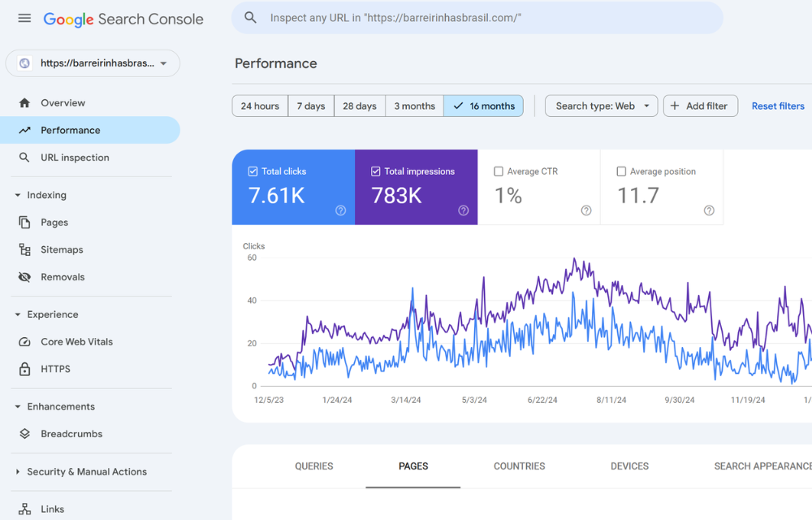Open the Links report
The height and width of the screenshot is (520, 812).
[x=52, y=509]
